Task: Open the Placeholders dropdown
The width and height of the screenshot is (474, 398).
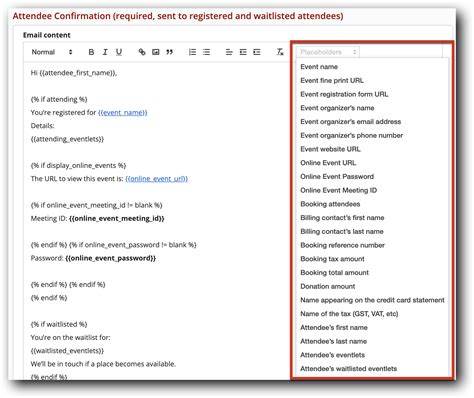Action: pyautogui.click(x=328, y=52)
